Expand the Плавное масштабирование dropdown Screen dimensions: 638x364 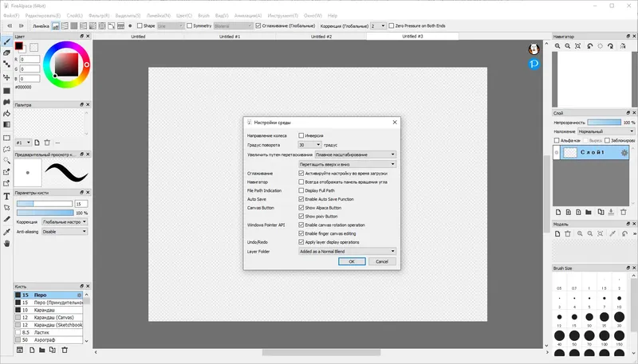(355, 155)
